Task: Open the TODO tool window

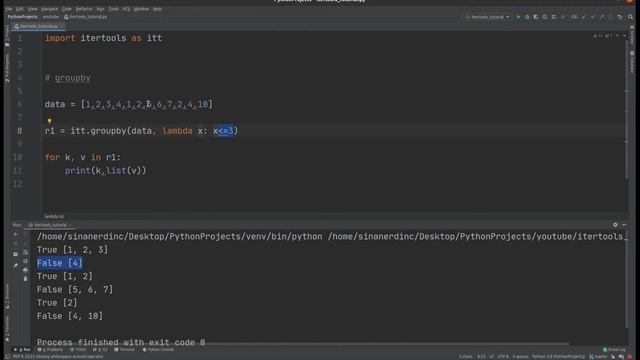Action: [78, 350]
